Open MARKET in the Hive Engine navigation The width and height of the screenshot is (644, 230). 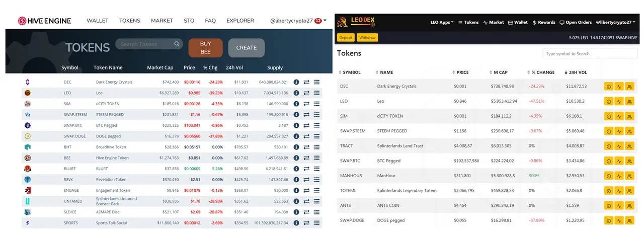(x=162, y=21)
